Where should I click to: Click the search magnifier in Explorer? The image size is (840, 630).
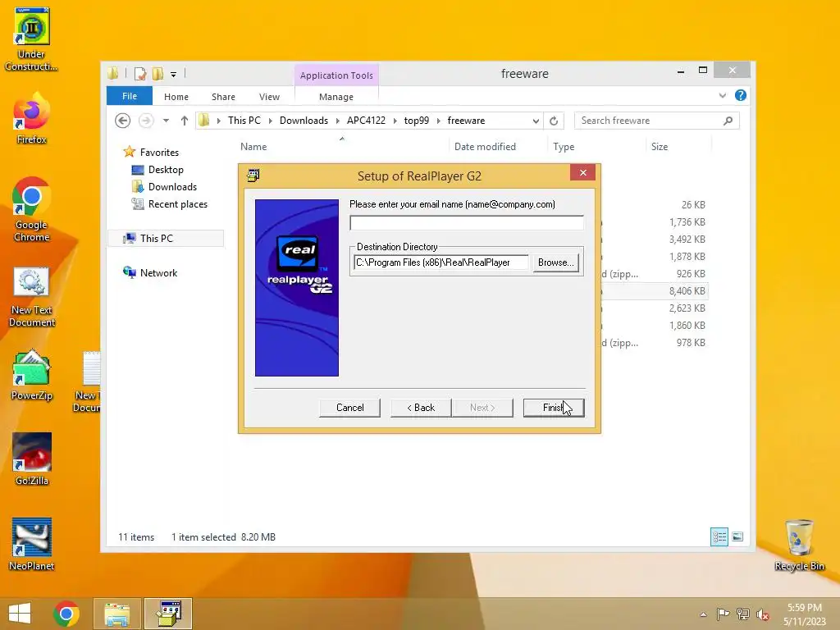point(728,121)
